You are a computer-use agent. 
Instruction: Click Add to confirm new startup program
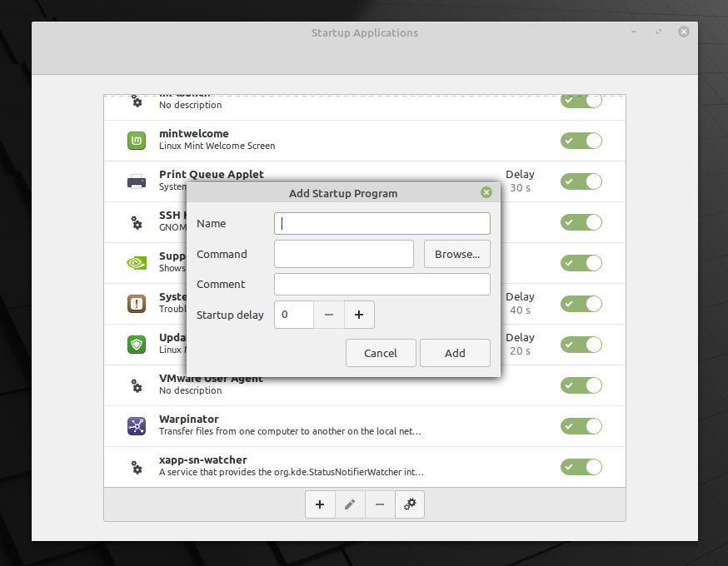click(x=455, y=353)
